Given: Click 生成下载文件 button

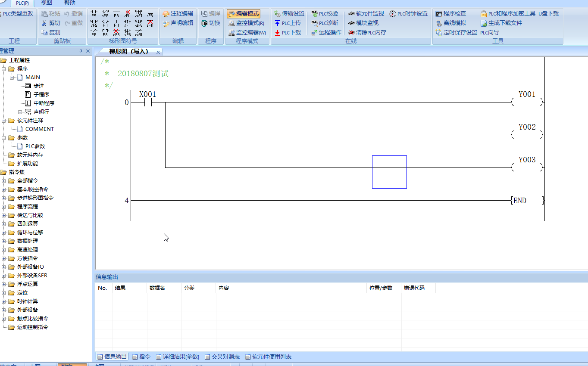Looking at the screenshot, I should (x=501, y=23).
